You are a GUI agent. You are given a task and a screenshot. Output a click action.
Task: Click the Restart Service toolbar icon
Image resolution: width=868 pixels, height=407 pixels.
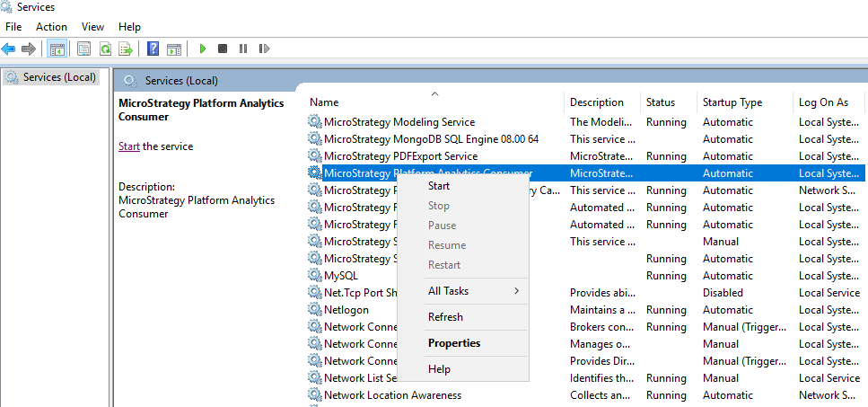[x=264, y=49]
